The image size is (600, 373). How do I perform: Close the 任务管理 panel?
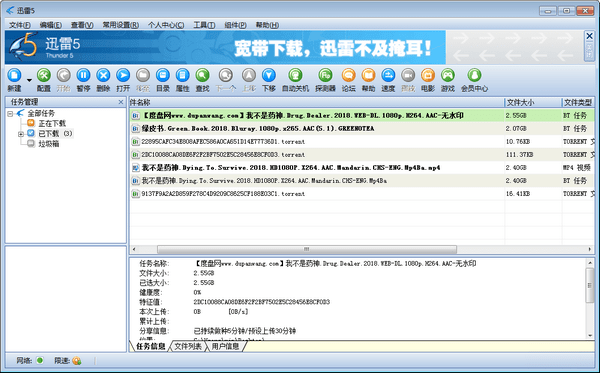pyautogui.click(x=121, y=102)
